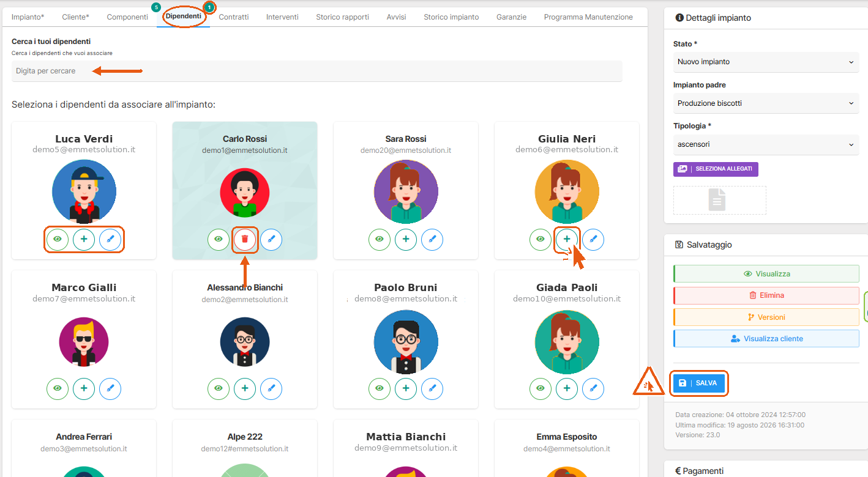Open the Avvisi tab
The height and width of the screenshot is (477, 868).
point(397,17)
